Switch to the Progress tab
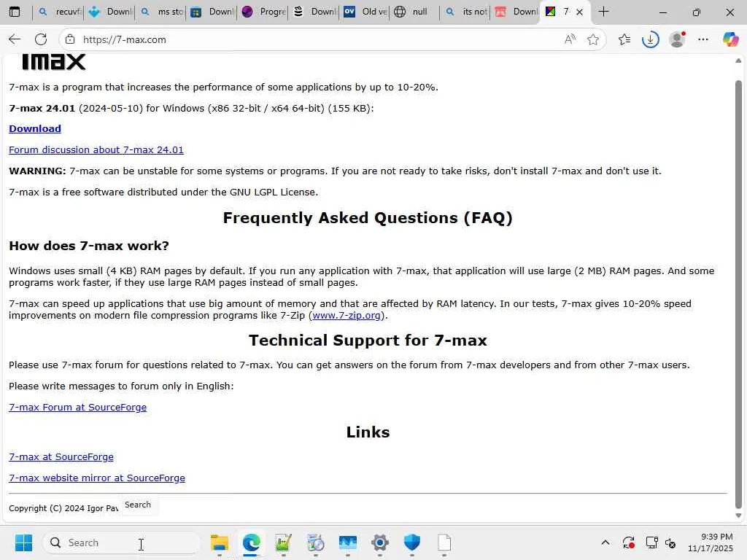Viewport: 747px width, 560px height. (263, 12)
